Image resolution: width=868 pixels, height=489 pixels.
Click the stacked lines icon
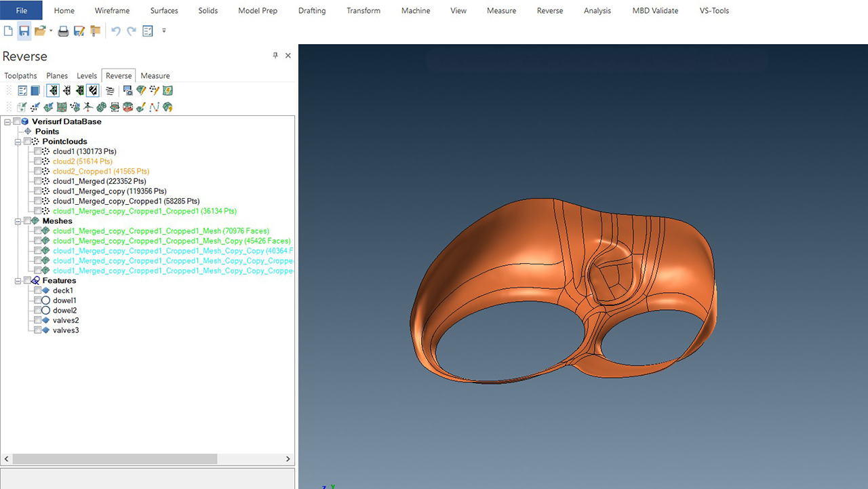tap(110, 90)
